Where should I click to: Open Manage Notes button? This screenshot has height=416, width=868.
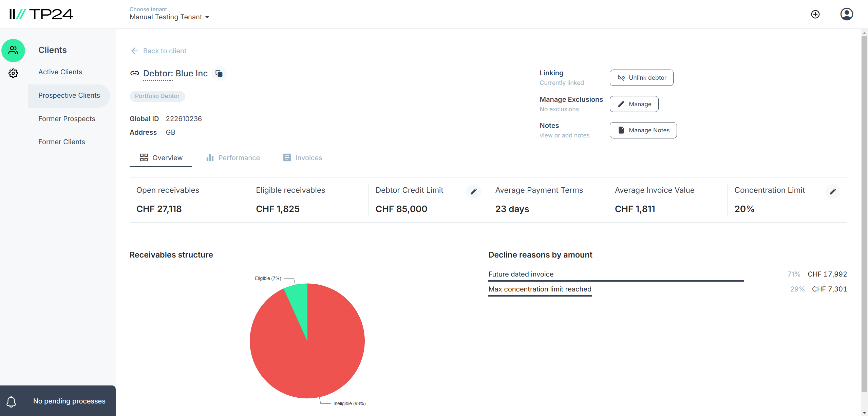pos(643,130)
